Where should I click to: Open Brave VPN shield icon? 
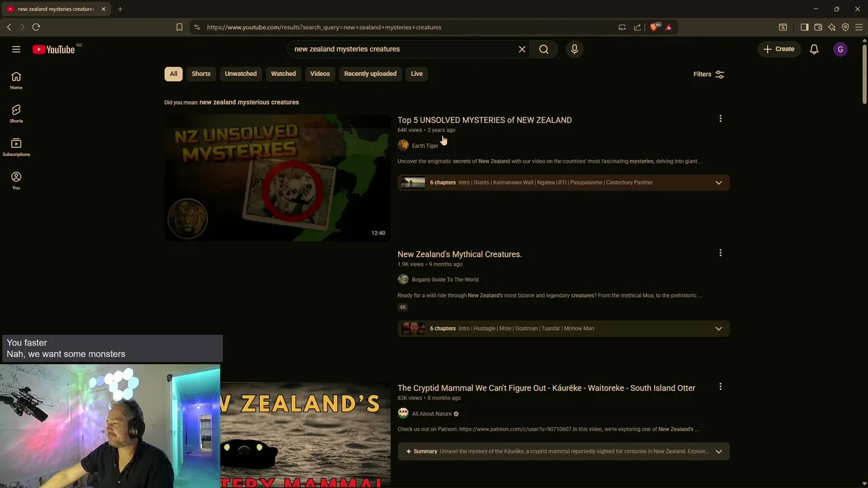pos(845,27)
